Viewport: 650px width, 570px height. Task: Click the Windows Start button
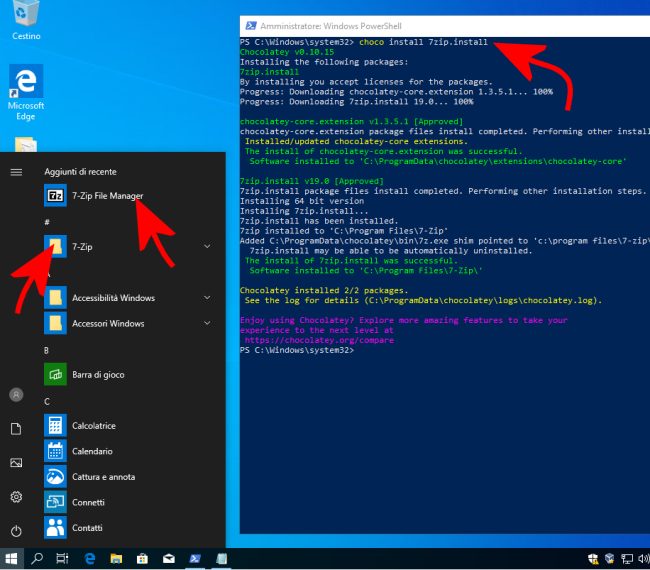pos(11,559)
